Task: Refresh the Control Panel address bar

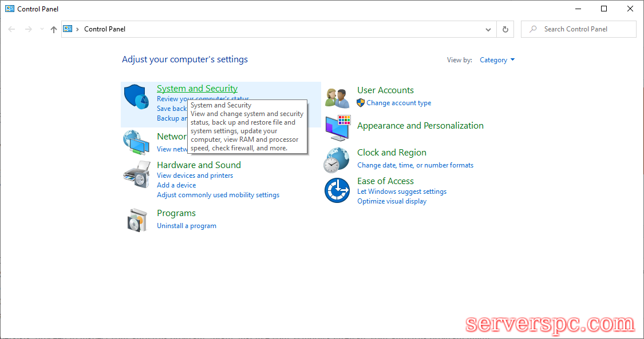Action: click(505, 29)
